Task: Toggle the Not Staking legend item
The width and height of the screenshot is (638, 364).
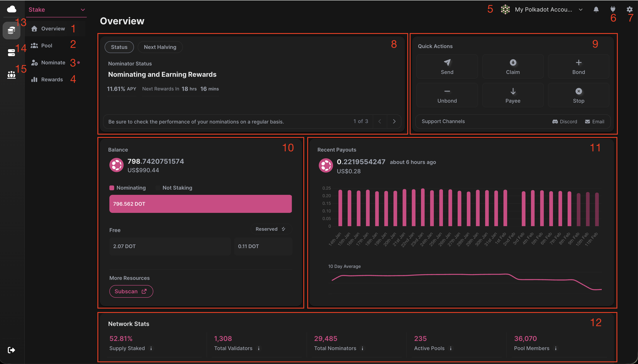Action: pyautogui.click(x=174, y=188)
